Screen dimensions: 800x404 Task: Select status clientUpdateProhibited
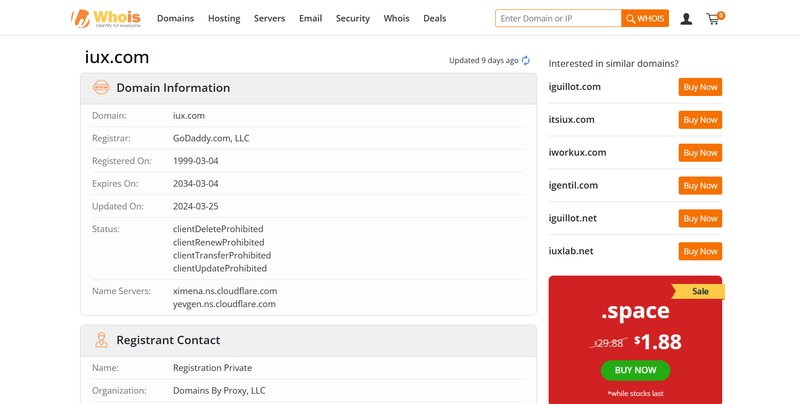click(219, 268)
